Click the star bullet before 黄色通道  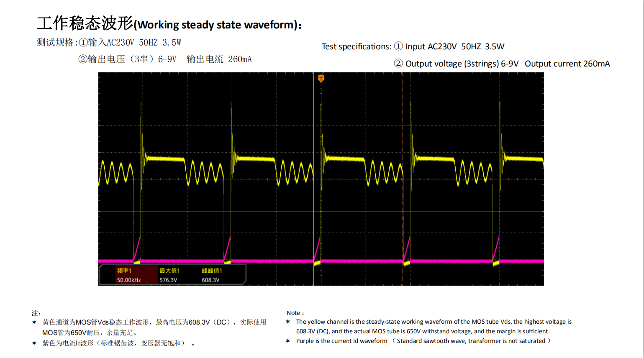[x=34, y=322]
